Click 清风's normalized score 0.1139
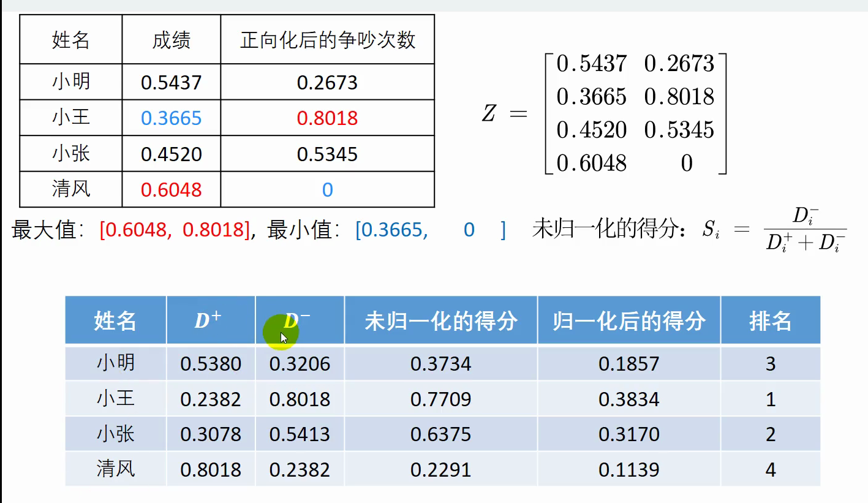Image resolution: width=868 pixels, height=503 pixels. (x=629, y=470)
